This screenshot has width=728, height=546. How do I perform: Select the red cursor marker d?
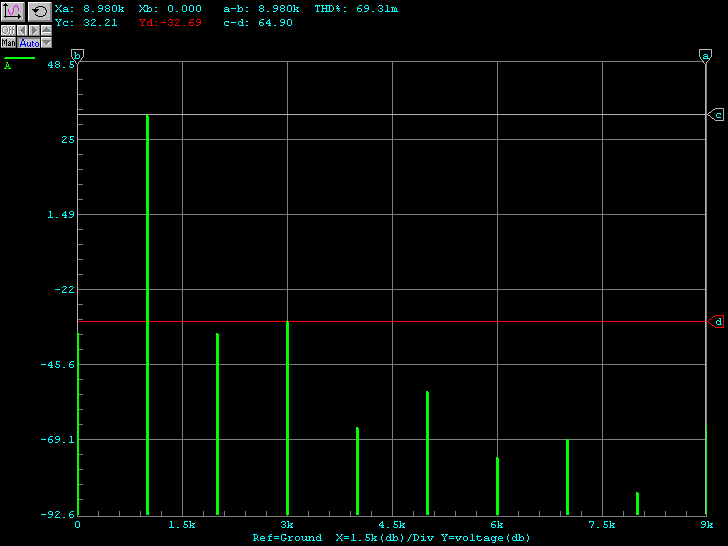pos(717,321)
